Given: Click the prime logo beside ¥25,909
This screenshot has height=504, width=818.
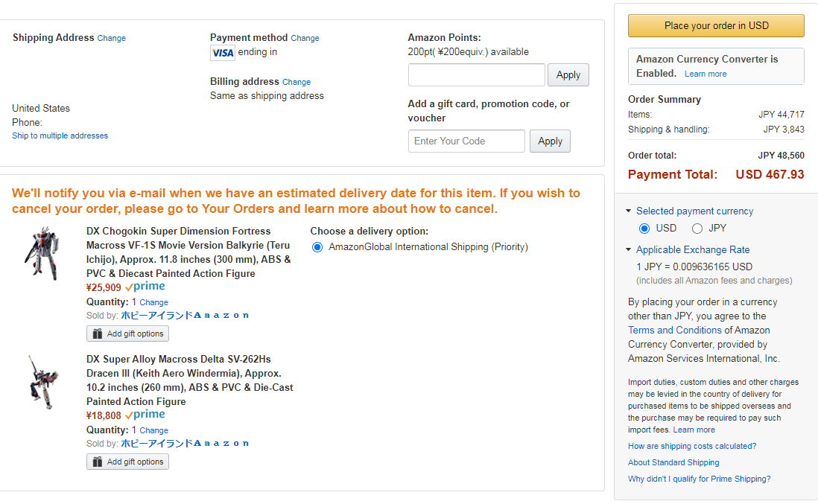Looking at the screenshot, I should [x=145, y=287].
